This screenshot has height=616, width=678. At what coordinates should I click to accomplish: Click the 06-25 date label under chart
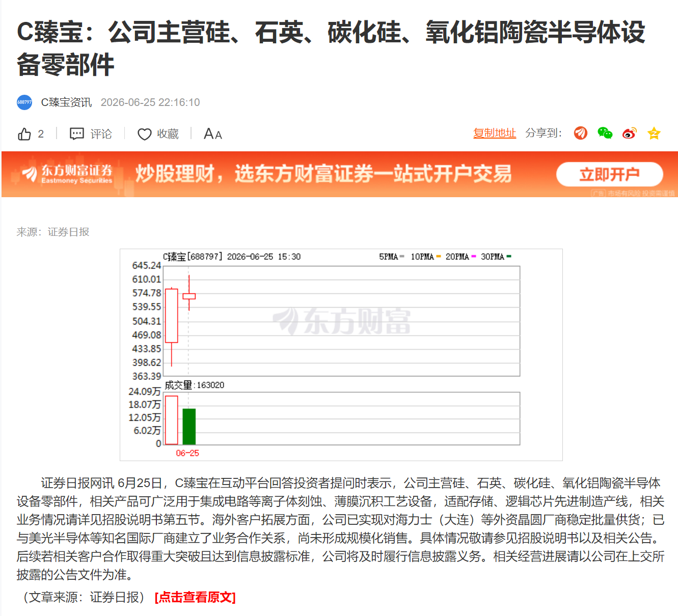187,453
